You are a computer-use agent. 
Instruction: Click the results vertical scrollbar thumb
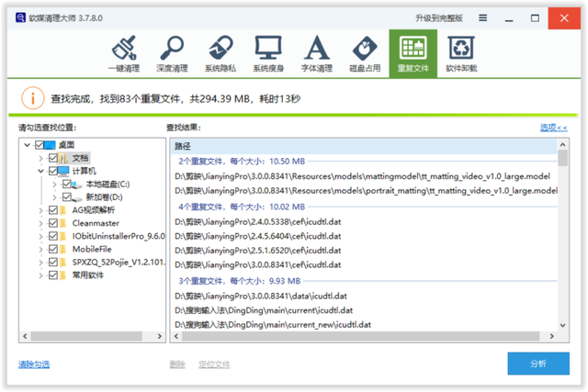(562, 157)
